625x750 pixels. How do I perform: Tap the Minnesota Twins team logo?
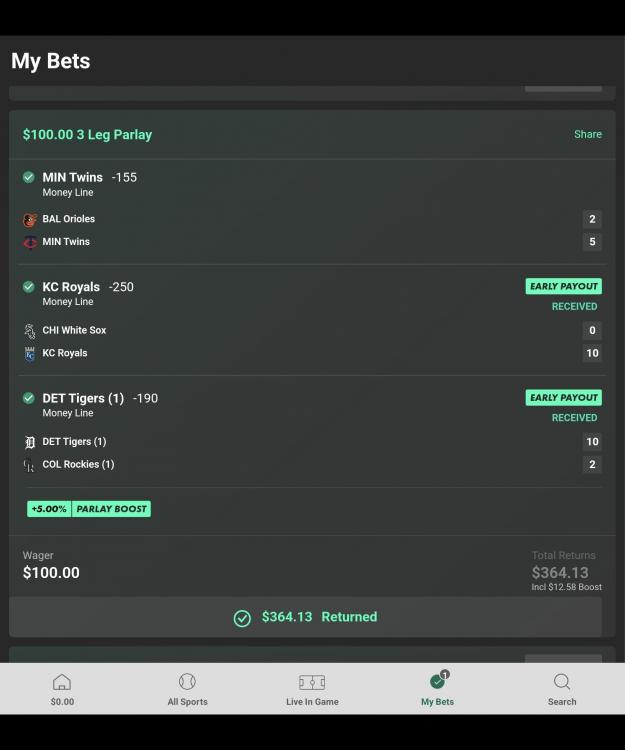click(29, 242)
